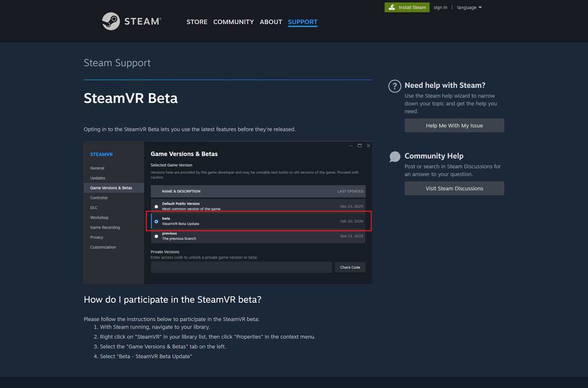This screenshot has width=588, height=388.
Task: Click the private version access code field
Action: coord(241,267)
